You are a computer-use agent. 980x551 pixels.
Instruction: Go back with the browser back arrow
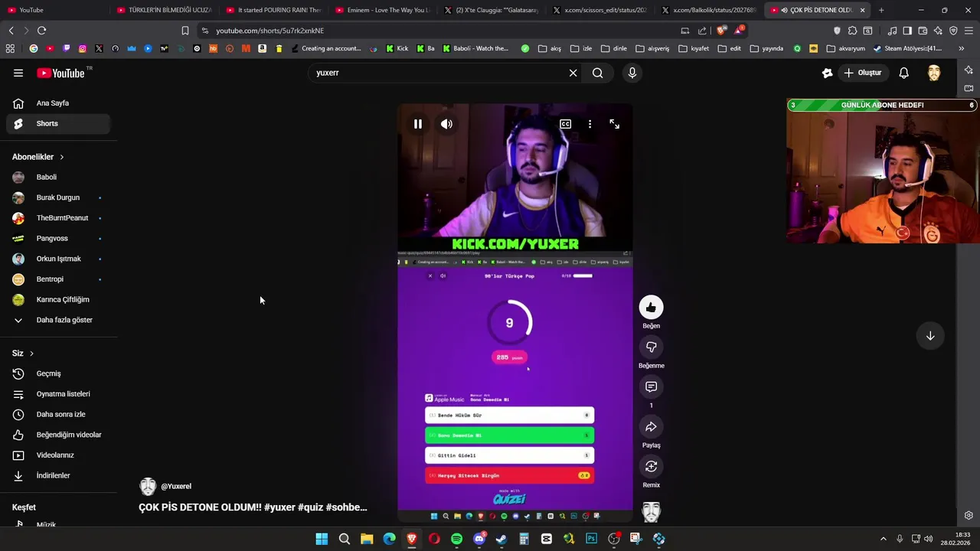(x=11, y=31)
